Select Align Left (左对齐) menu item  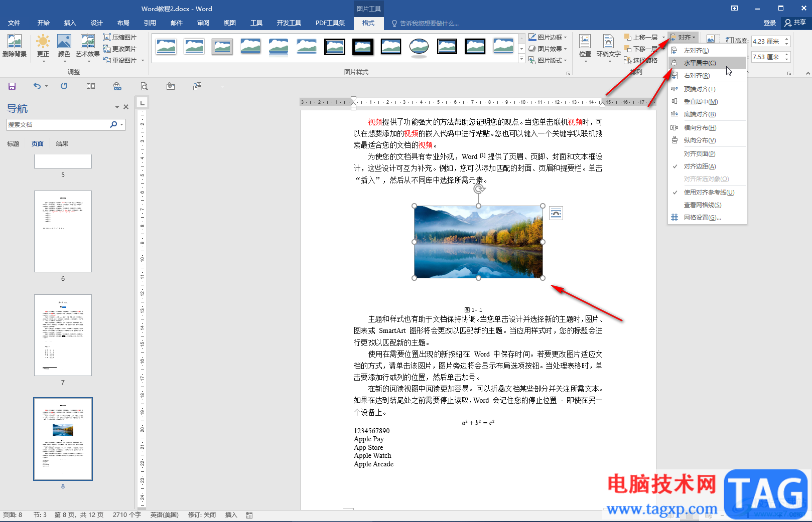click(x=707, y=51)
